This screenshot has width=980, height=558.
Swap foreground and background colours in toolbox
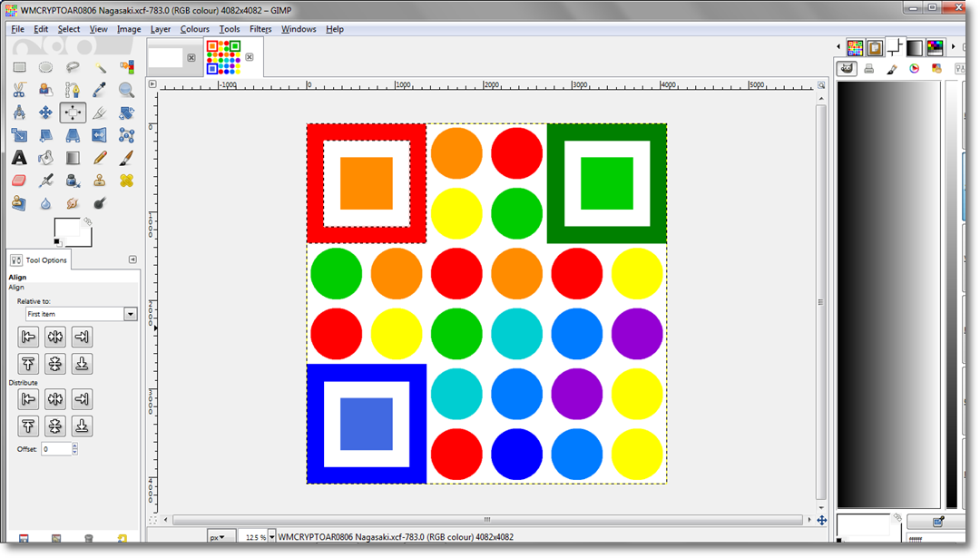pos(87,221)
